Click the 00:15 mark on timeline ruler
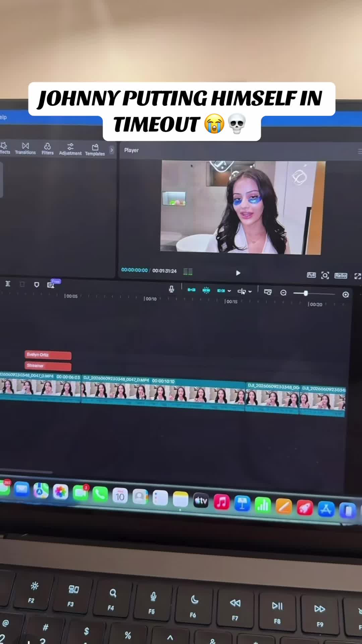 231,302
